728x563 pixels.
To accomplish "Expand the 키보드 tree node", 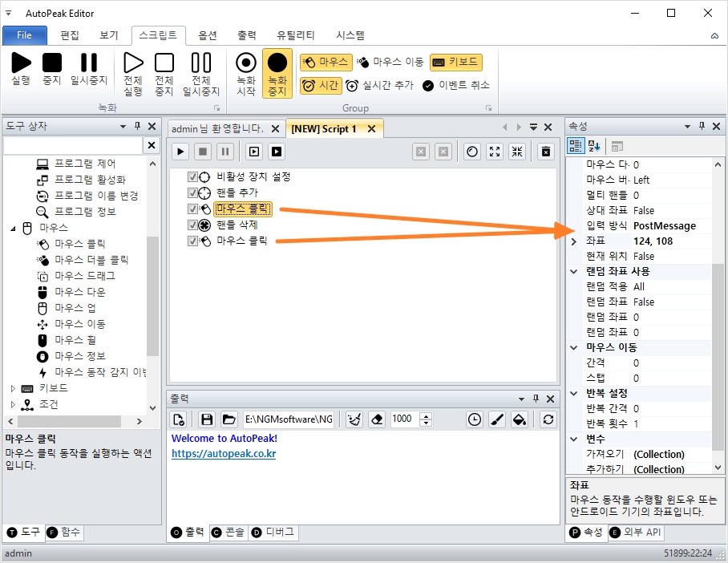I will click(13, 388).
